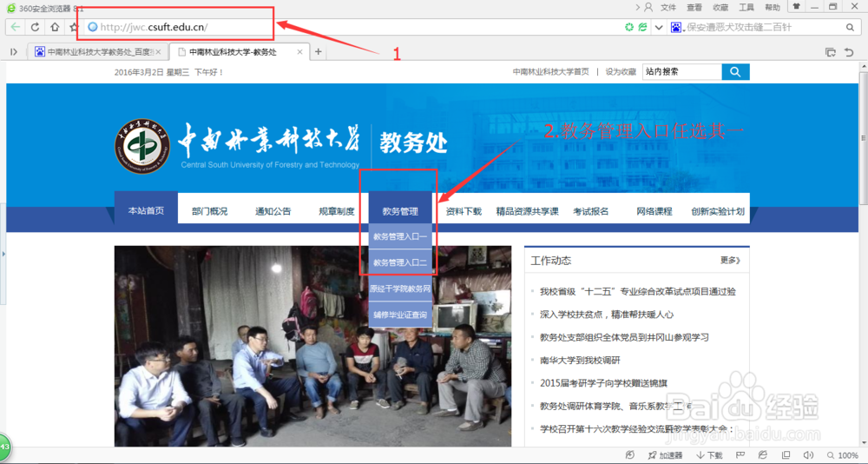Image resolution: width=868 pixels, height=464 pixels.
Task: Select 教务管理入口二 submenu entry
Action: (400, 262)
